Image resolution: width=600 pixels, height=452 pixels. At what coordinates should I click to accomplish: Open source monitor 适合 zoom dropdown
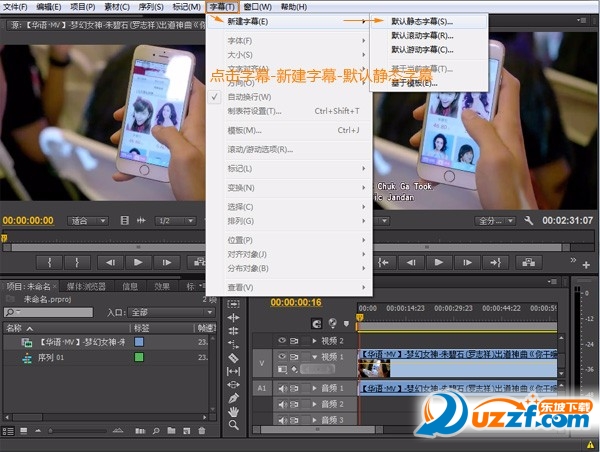click(88, 221)
